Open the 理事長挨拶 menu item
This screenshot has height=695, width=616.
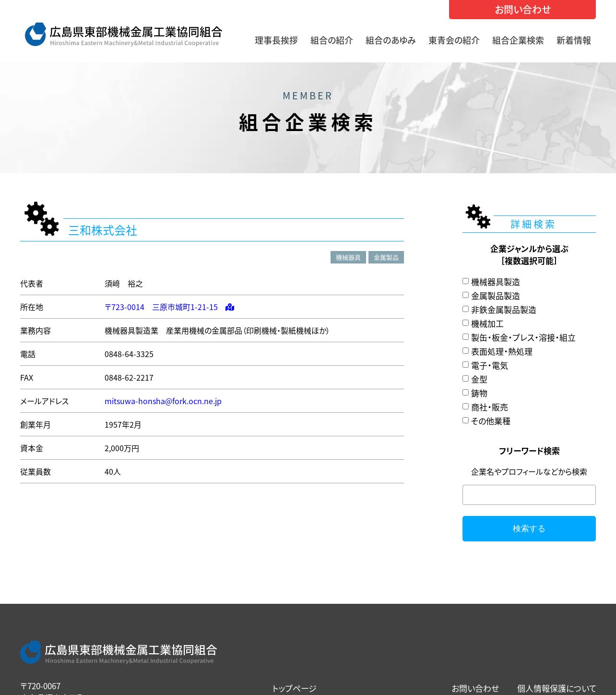coord(276,40)
